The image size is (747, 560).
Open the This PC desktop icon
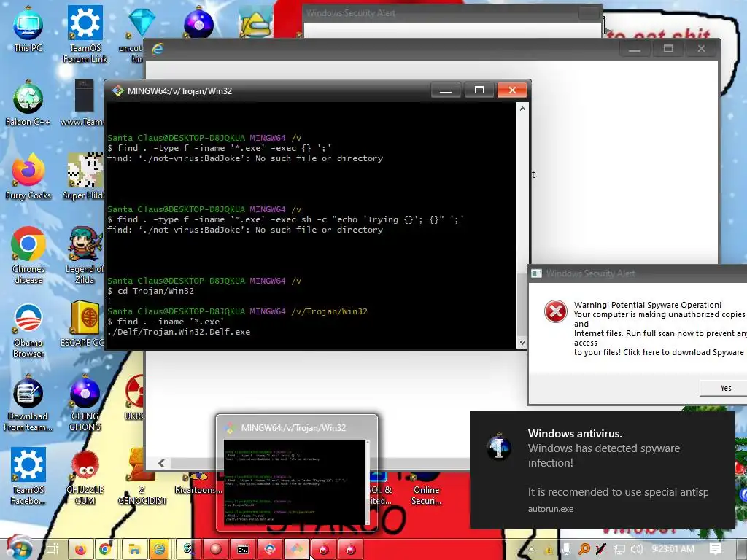(x=28, y=28)
